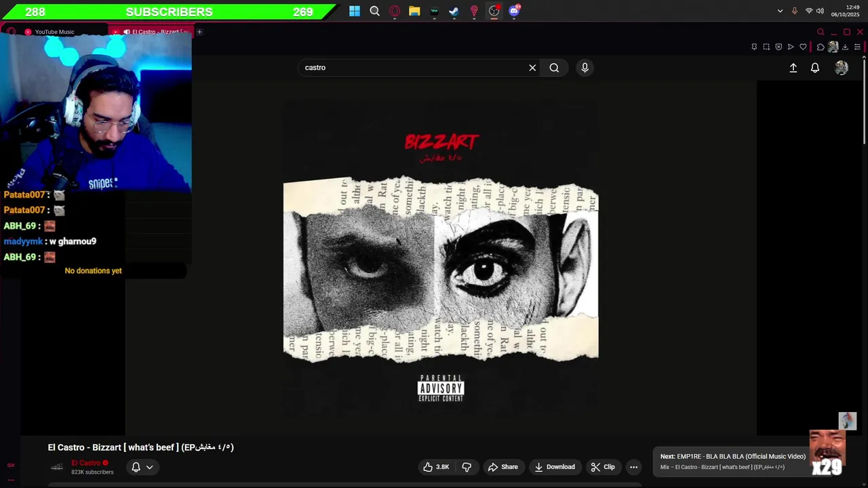Click the 823K subscribers text
Viewport: 868px width, 488px height.
coord(92,472)
